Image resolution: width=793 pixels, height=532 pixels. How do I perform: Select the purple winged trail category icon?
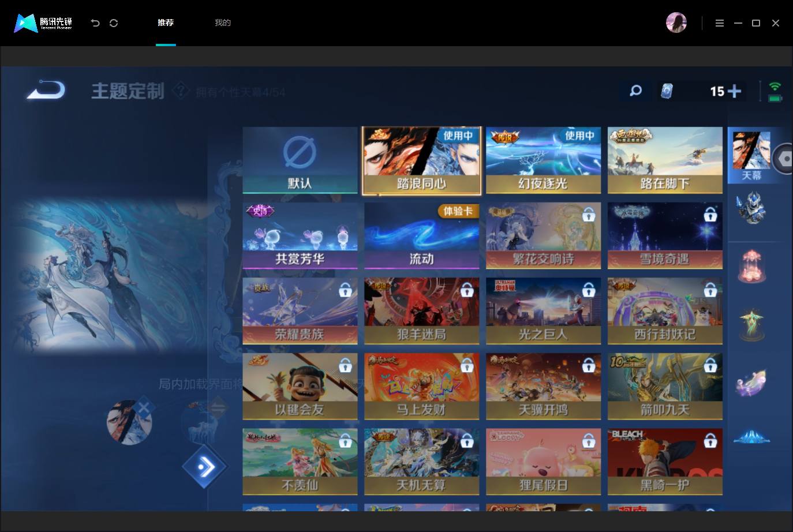(x=751, y=383)
